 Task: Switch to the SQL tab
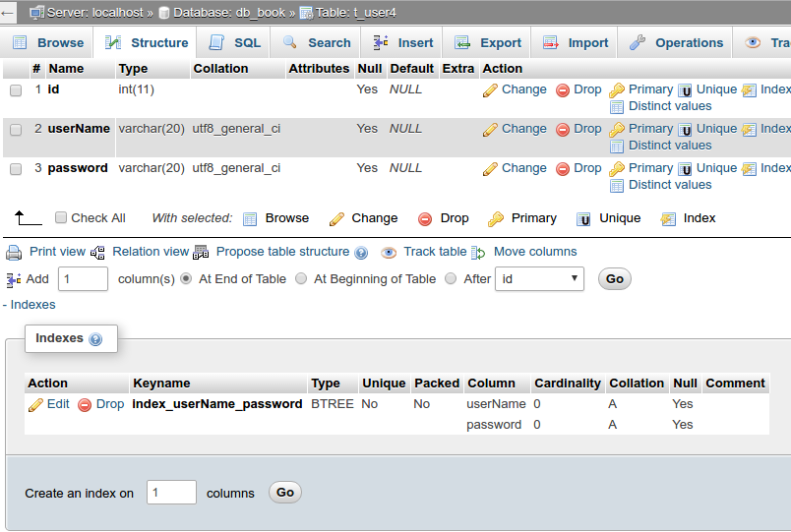(x=234, y=43)
